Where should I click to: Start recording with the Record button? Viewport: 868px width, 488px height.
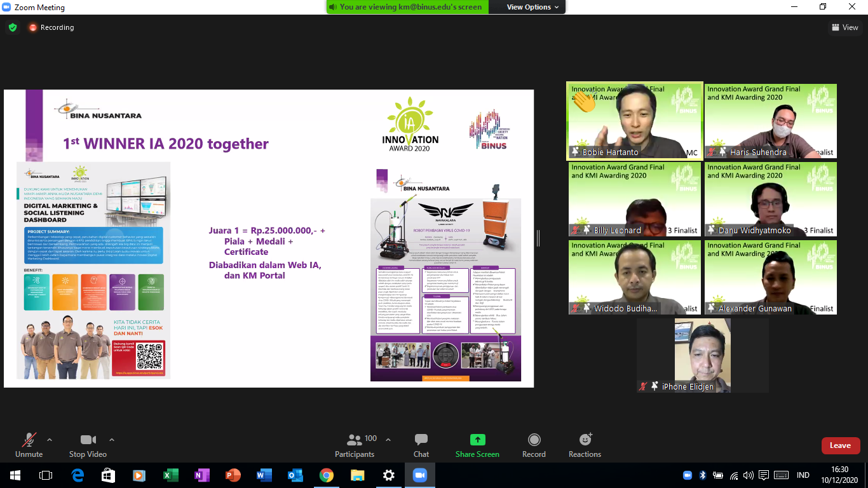pyautogui.click(x=534, y=445)
